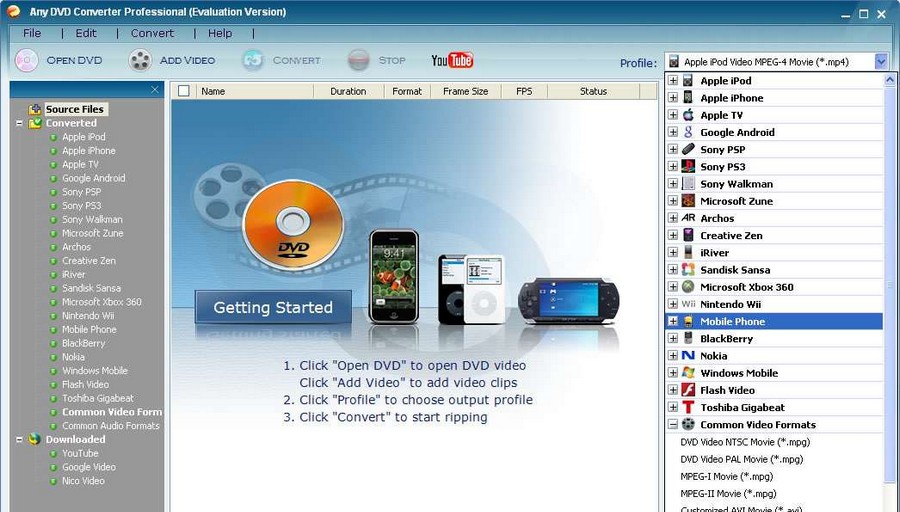Screen dimensions: 900x512
Task: Expand the Sony Walkman profile group
Action: point(673,184)
